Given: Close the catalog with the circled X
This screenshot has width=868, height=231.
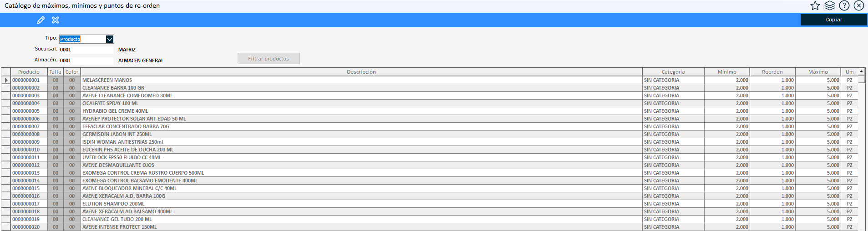Looking at the screenshot, I should (x=859, y=5).
